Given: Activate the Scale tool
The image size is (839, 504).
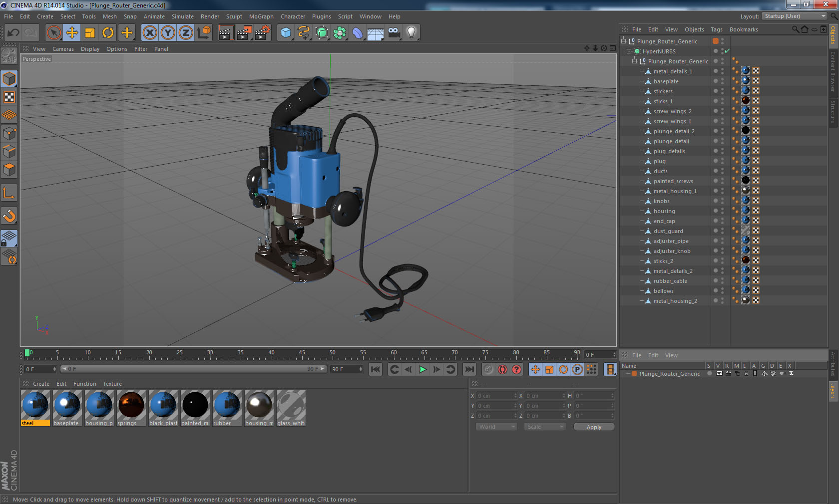Looking at the screenshot, I should point(90,33).
